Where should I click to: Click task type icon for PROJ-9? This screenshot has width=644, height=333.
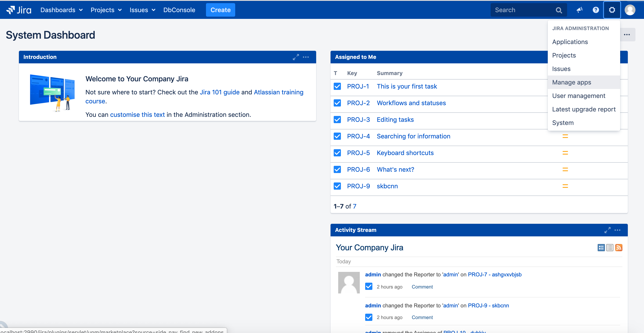(x=337, y=186)
